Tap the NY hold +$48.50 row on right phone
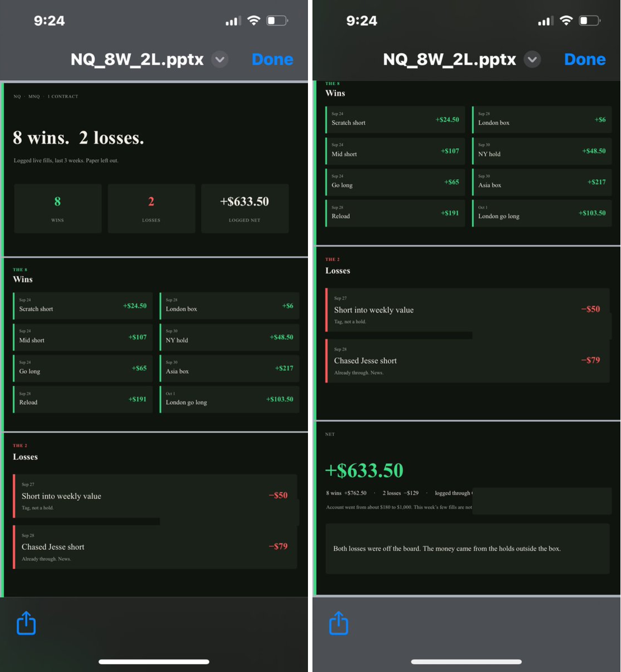621x672 pixels. click(x=542, y=151)
